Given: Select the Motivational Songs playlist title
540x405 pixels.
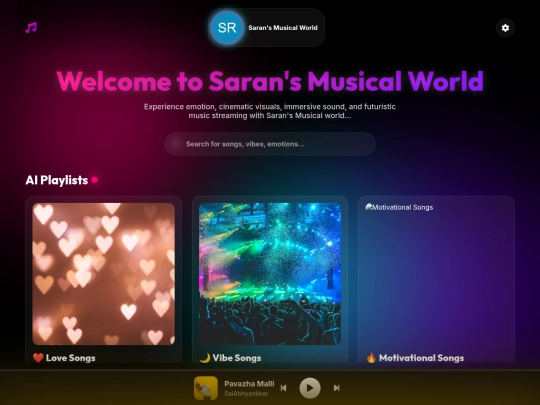Looking at the screenshot, I should (x=422, y=358).
